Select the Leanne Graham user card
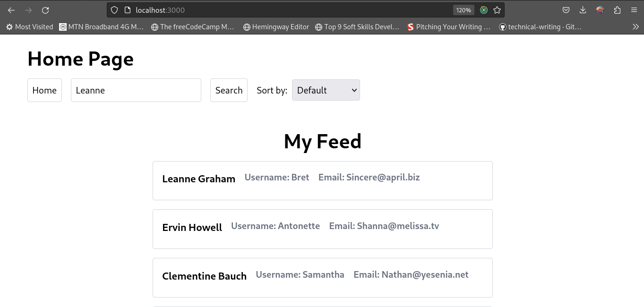Screen dimensions: 644x307 (322, 180)
